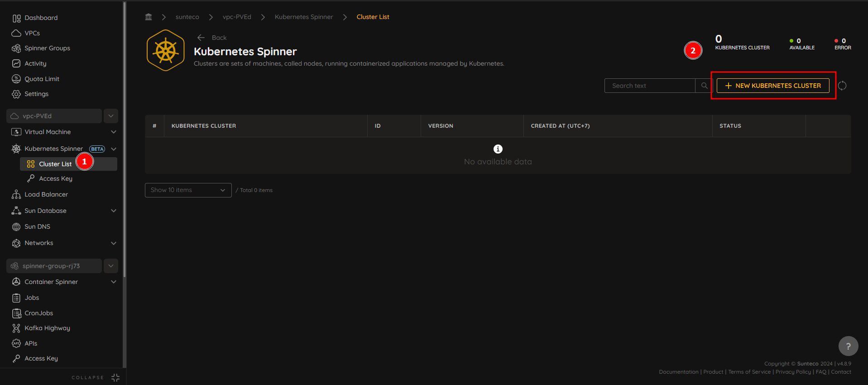Click the BETA badge next to Kubernetes Spinner
This screenshot has width=868, height=385.
tap(97, 149)
